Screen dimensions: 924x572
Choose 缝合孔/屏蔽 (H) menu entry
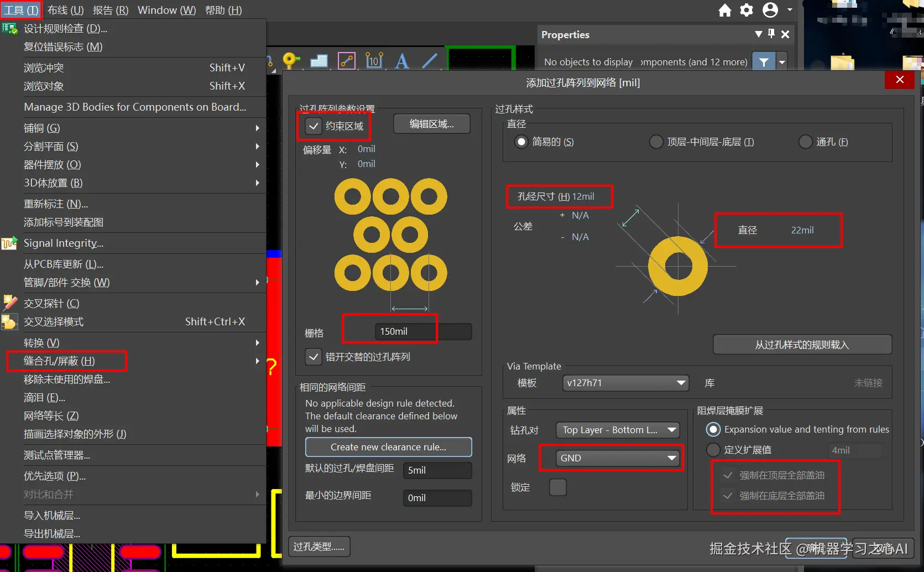[x=133, y=361]
